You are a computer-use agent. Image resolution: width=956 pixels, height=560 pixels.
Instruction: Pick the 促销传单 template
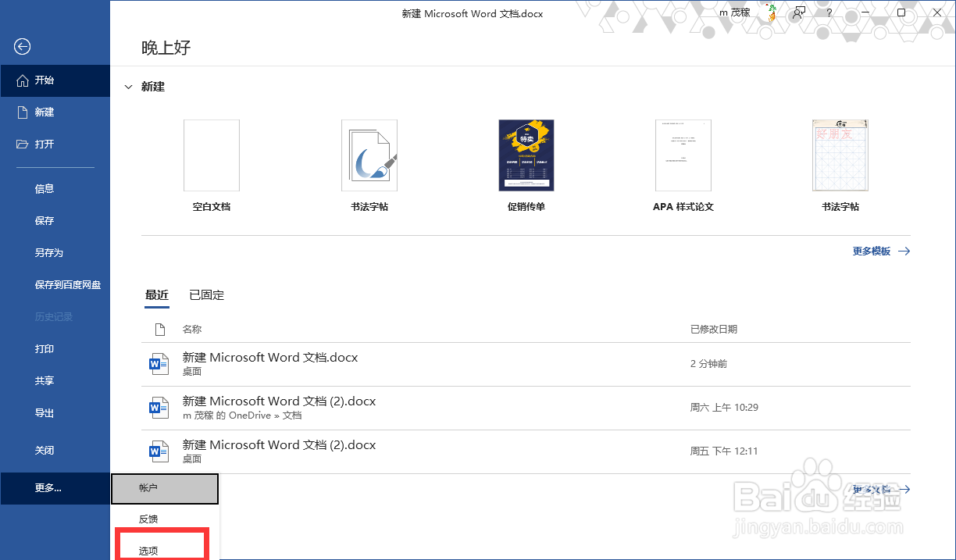point(526,155)
